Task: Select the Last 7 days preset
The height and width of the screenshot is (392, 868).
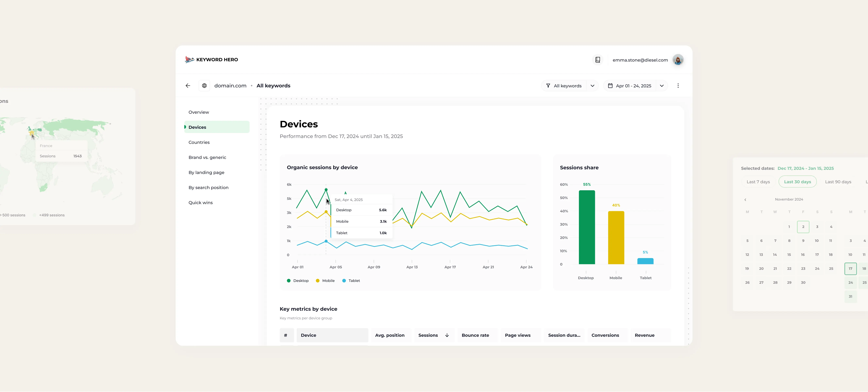Action: (x=758, y=182)
